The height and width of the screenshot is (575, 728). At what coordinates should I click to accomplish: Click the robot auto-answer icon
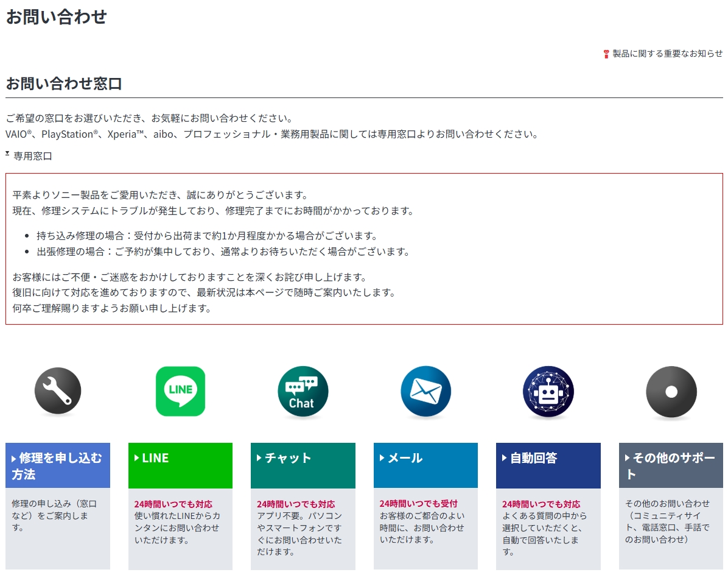(x=548, y=391)
